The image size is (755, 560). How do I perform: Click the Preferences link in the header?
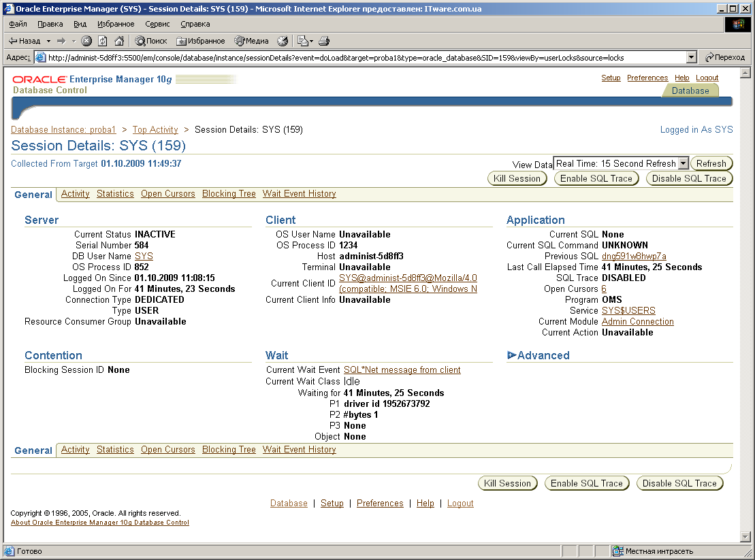[x=647, y=78]
